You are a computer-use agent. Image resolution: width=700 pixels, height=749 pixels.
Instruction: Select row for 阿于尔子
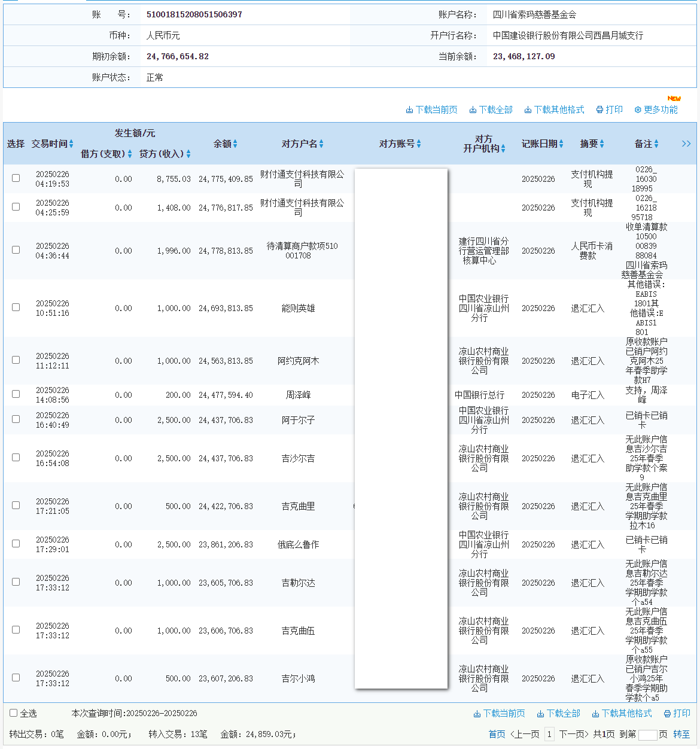pos(16,419)
